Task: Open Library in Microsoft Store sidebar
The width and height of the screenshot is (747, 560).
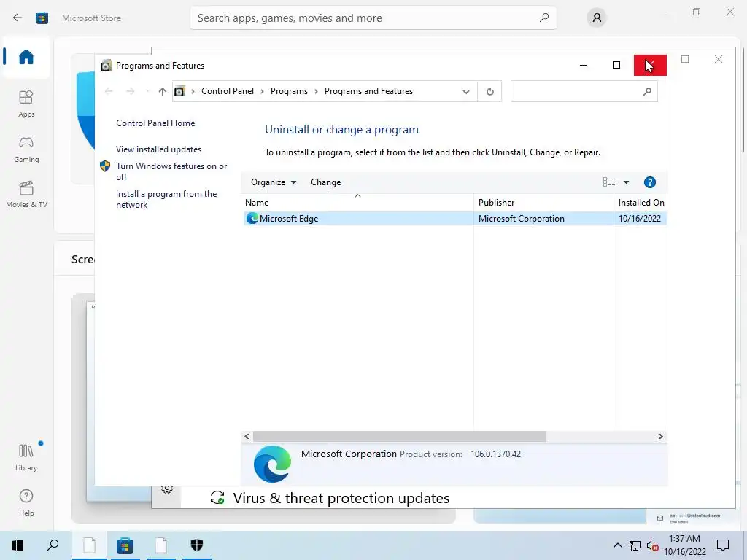Action: pos(26,457)
